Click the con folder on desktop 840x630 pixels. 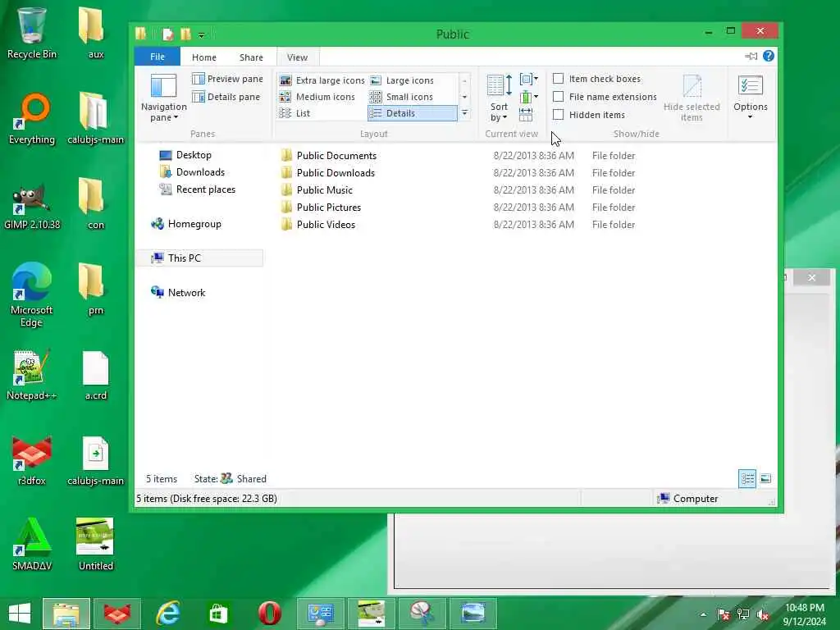coord(94,203)
